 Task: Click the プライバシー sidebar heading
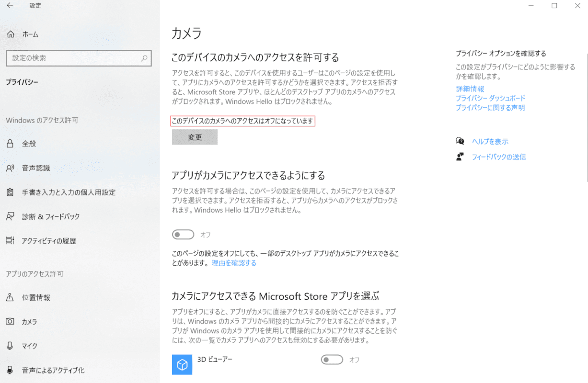pos(22,82)
